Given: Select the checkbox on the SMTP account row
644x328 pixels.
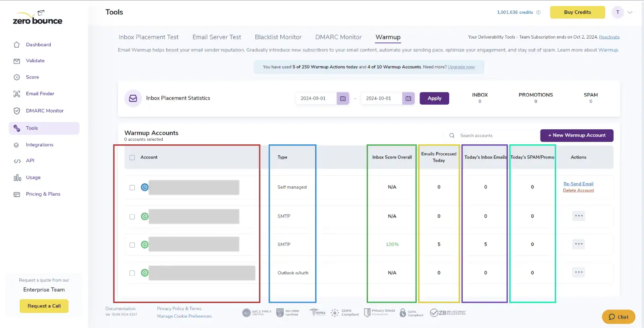Looking at the screenshot, I should pos(132,216).
